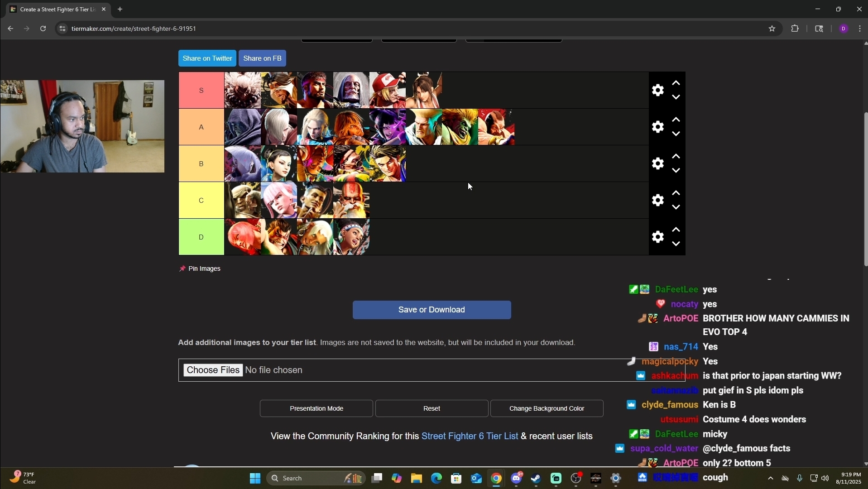Select Chun-Li portrait in B tier

279,163
